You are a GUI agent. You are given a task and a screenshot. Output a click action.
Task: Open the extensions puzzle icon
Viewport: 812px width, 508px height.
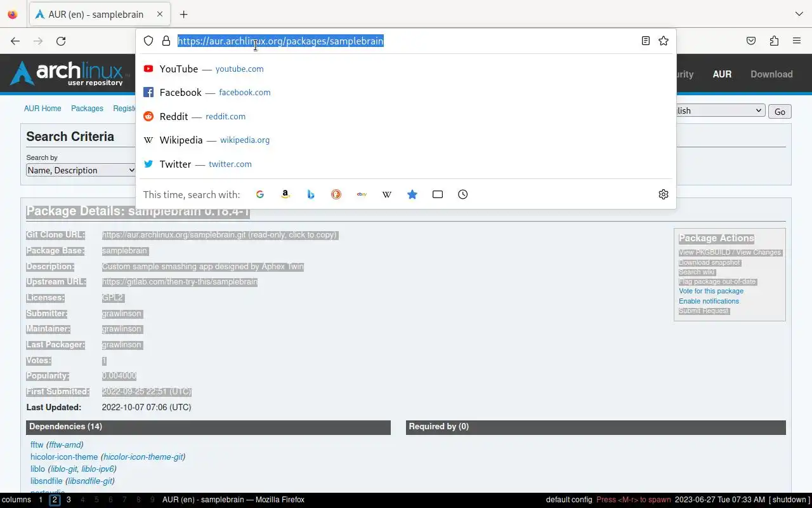[774, 41]
